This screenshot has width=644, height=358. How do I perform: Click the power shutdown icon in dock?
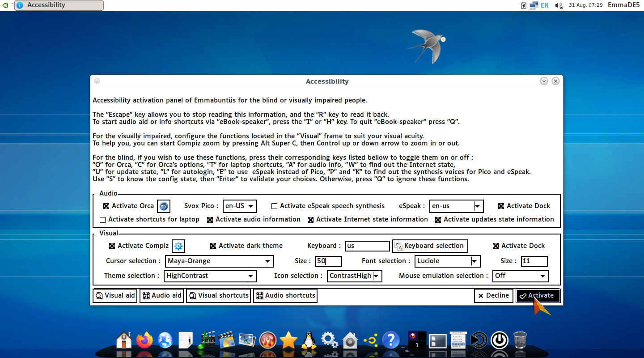500,341
